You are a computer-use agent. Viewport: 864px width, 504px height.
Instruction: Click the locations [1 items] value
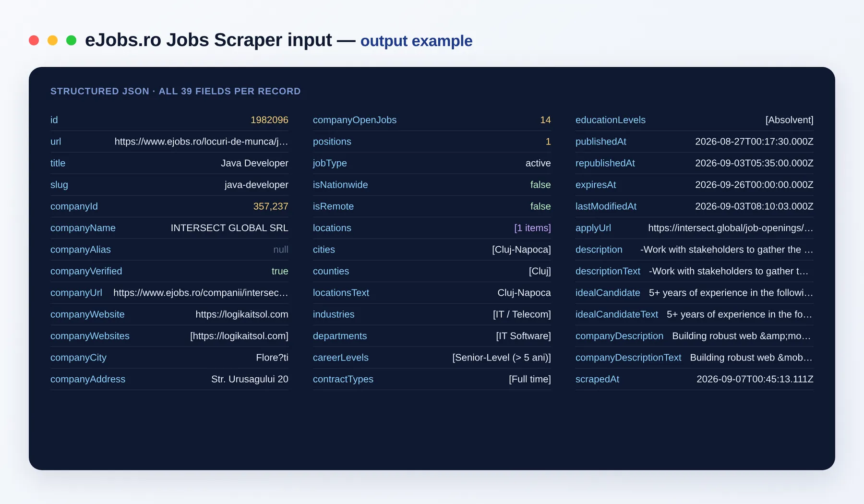coord(532,228)
